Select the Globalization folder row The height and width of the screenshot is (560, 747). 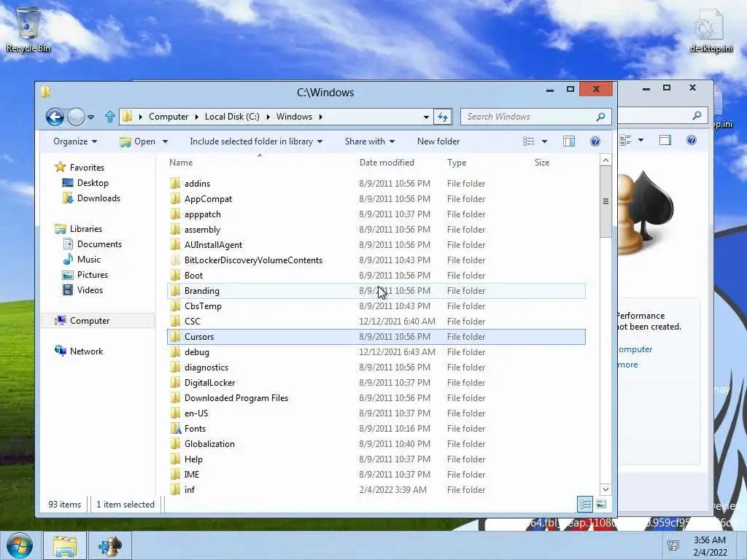click(376, 444)
